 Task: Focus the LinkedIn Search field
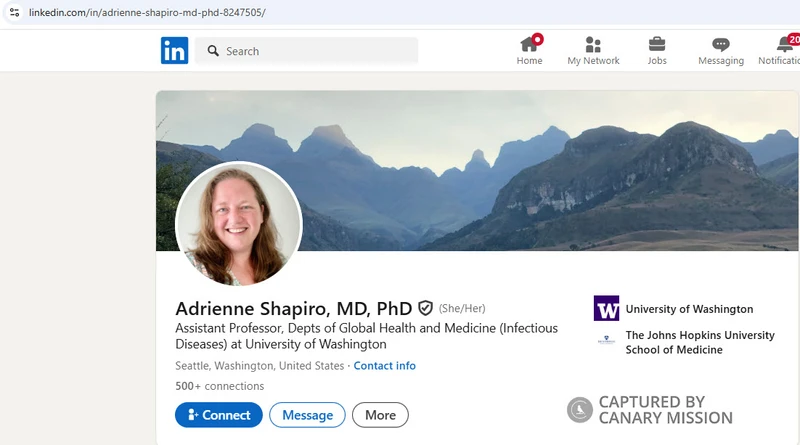tap(307, 51)
